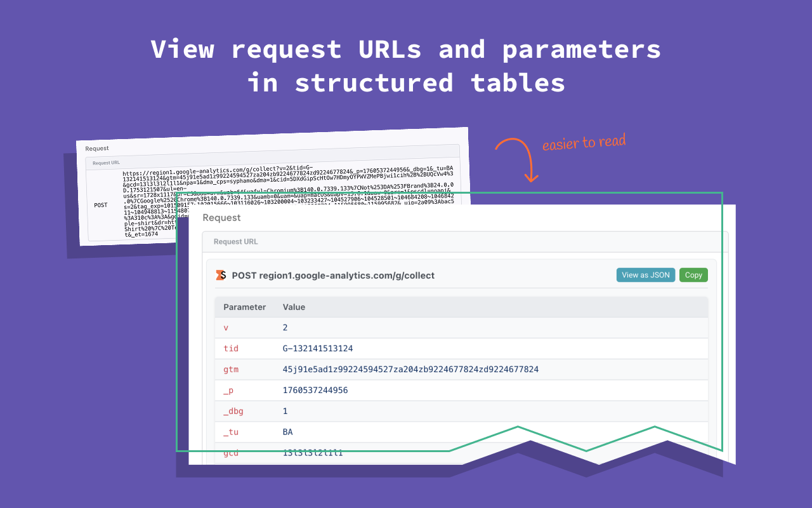Click the Request URL label in front panel

coord(236,242)
